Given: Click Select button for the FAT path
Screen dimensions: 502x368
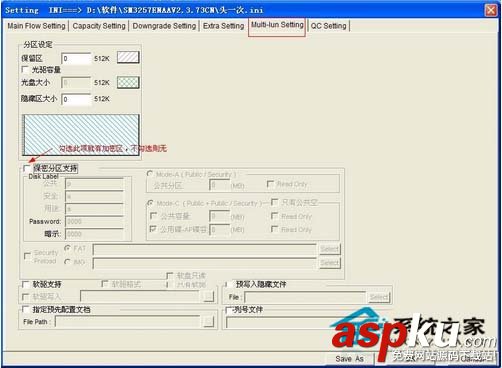Looking at the screenshot, I should 330,249.
